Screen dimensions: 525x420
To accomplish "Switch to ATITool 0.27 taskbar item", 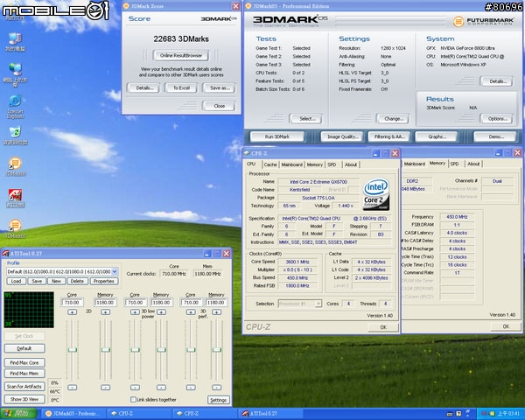I will [271, 414].
